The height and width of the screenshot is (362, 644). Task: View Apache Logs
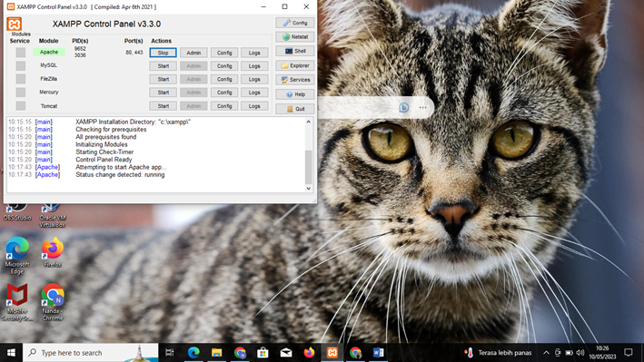(254, 53)
